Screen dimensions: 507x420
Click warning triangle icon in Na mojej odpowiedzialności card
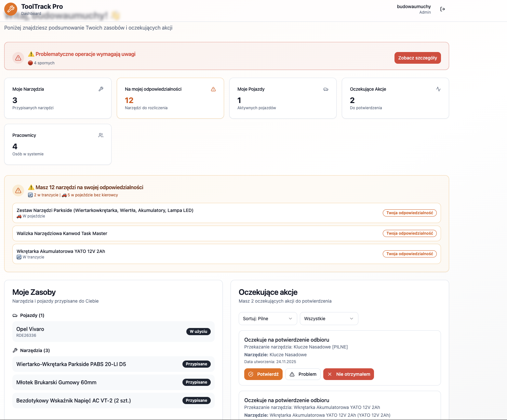tap(213, 89)
